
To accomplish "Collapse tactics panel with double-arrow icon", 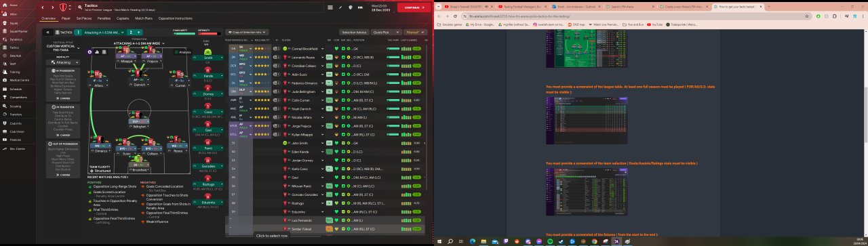I will pyautogui.click(x=47, y=32).
